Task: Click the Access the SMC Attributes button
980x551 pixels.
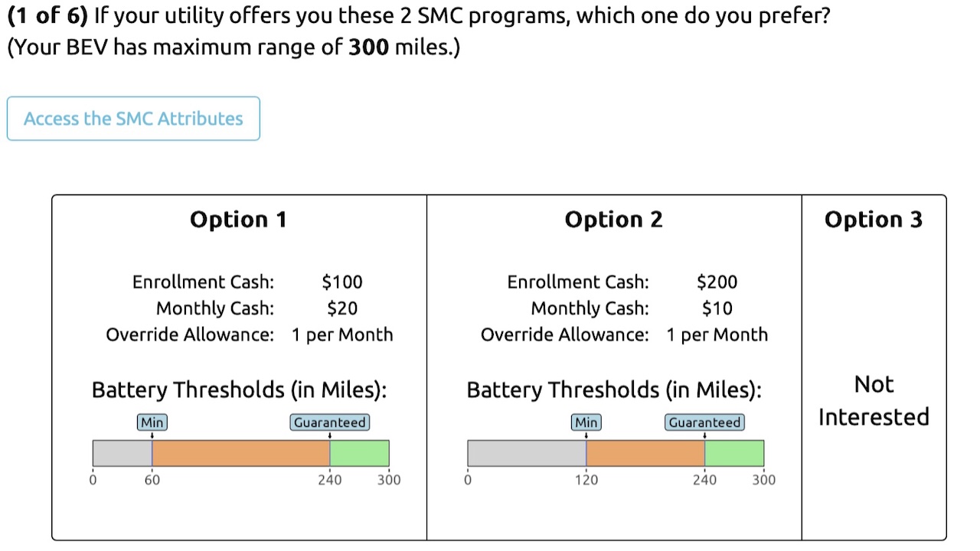Action: click(133, 119)
